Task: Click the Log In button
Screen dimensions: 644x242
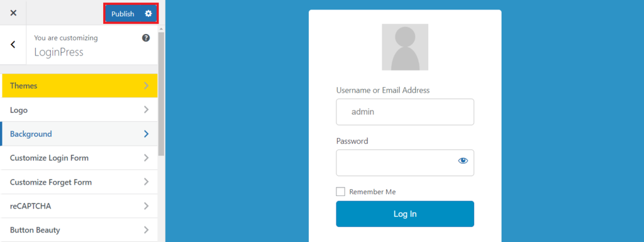Action: click(x=405, y=214)
